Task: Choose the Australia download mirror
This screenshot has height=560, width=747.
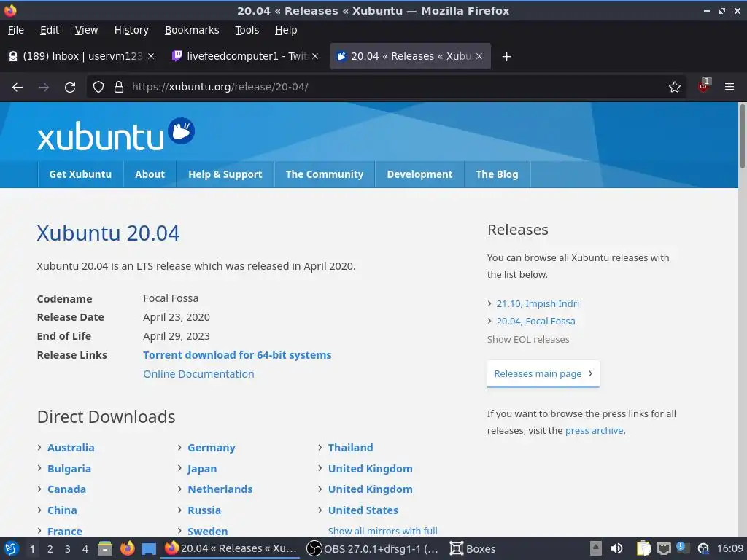Action: coord(71,448)
